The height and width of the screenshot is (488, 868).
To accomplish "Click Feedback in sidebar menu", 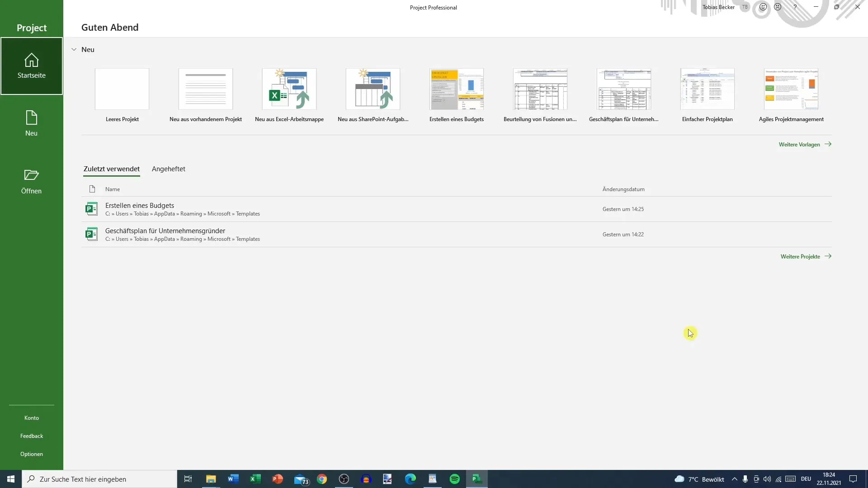I will pos(32,436).
